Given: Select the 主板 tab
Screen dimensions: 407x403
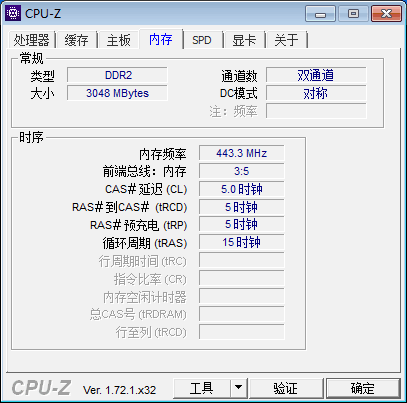Looking at the screenshot, I should point(118,40).
